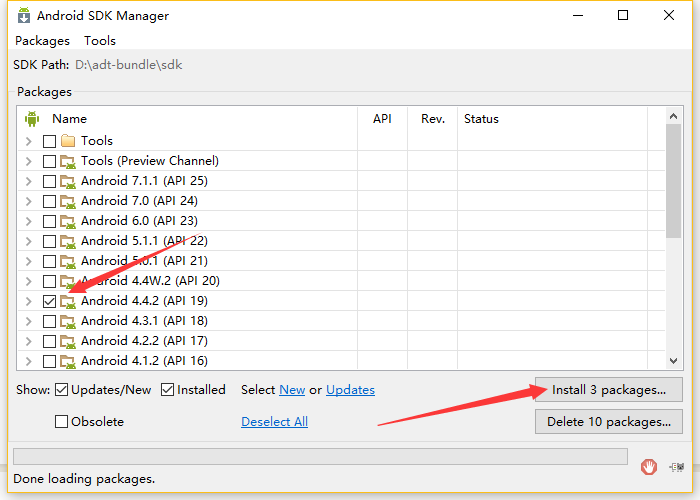
Task: Click the log window icon at bottom right
Action: click(x=676, y=466)
